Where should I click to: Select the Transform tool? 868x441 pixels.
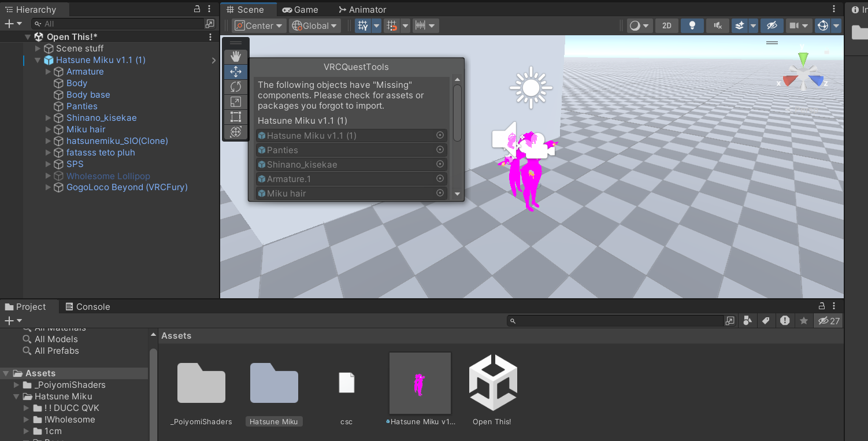click(x=236, y=132)
